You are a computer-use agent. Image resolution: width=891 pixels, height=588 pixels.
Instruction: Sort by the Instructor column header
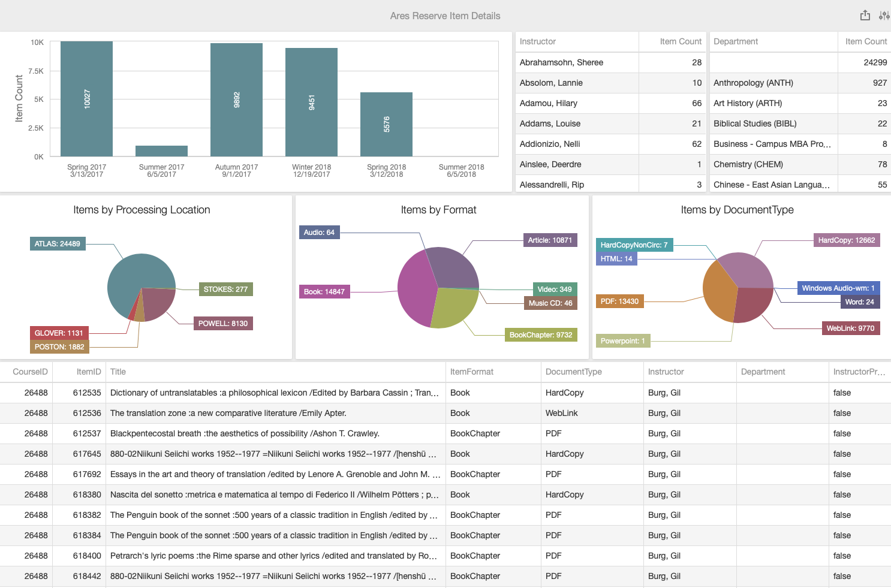point(537,41)
